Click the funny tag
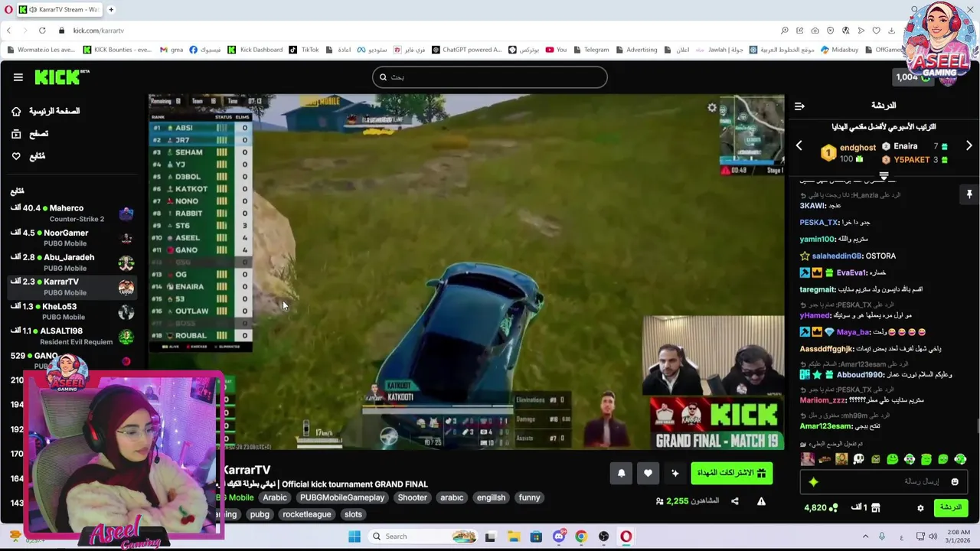 [529, 497]
